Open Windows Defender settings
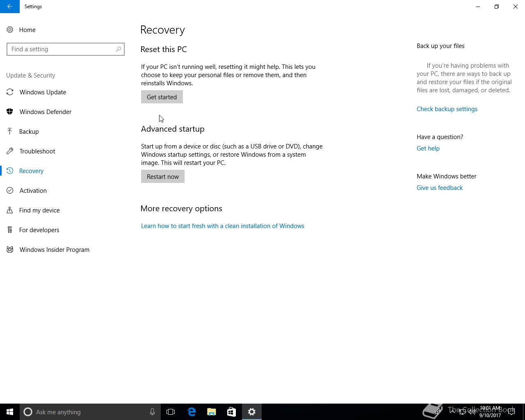The height and width of the screenshot is (420, 525). [66, 112]
